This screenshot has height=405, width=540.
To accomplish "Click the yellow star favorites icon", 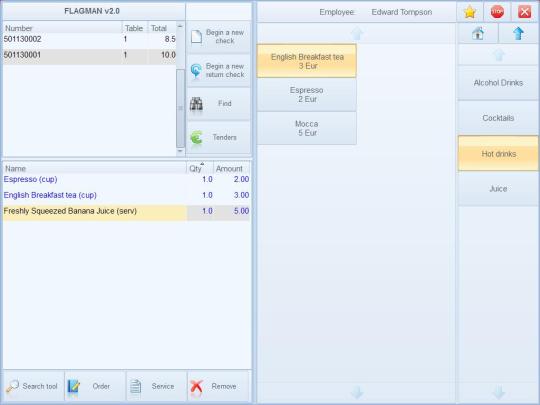I will (470, 12).
